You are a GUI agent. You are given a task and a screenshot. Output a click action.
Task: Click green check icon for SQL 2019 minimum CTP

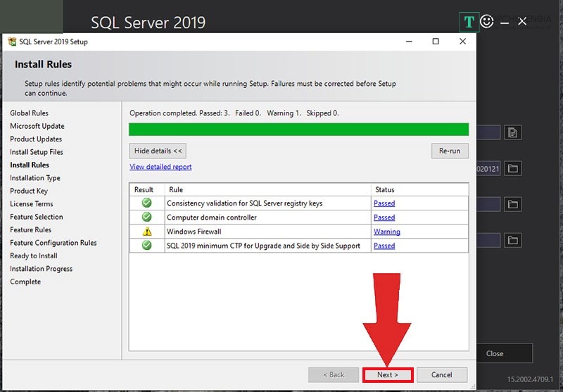pos(146,246)
